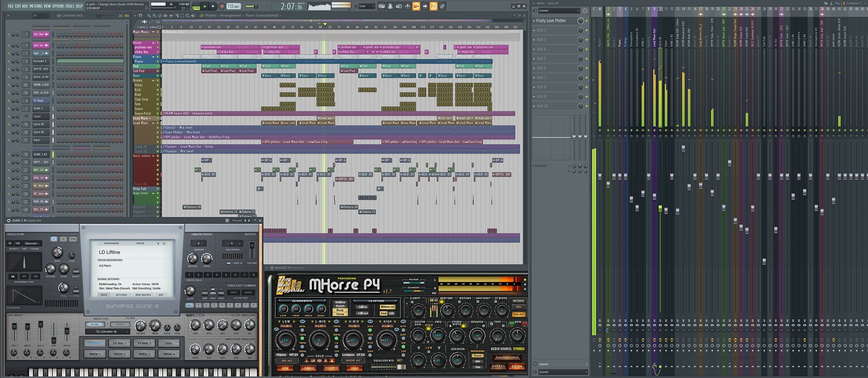The height and width of the screenshot is (378, 868).
Task: Open ARP tab in DUNE 2 display
Action: pos(161,295)
